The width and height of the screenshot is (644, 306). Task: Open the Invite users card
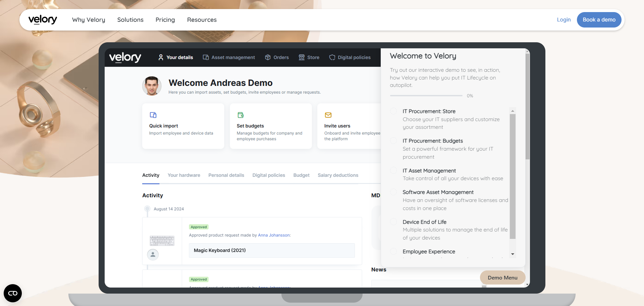[349, 126]
